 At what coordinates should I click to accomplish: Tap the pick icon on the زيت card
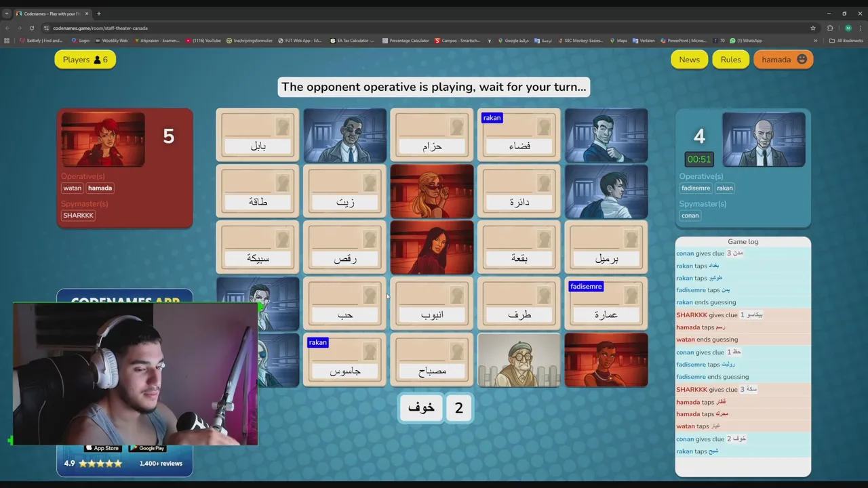pos(370,183)
